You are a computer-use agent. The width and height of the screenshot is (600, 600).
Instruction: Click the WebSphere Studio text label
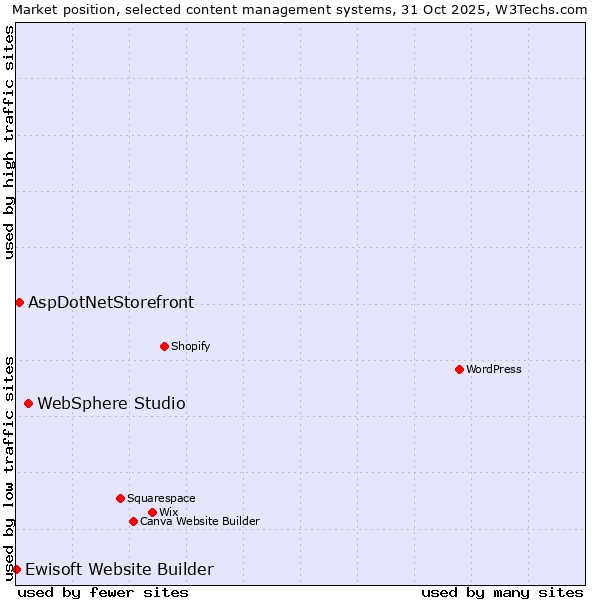click(111, 403)
